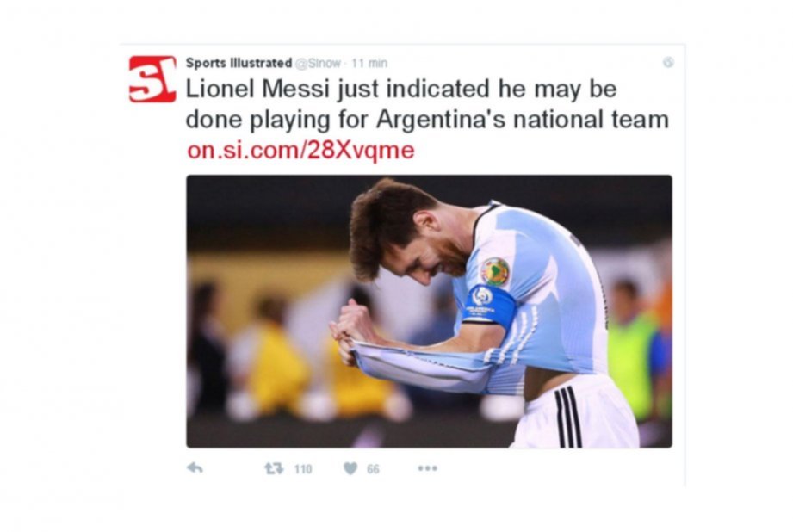Click the tweet text starting 'Lionel Messi'

(427, 104)
